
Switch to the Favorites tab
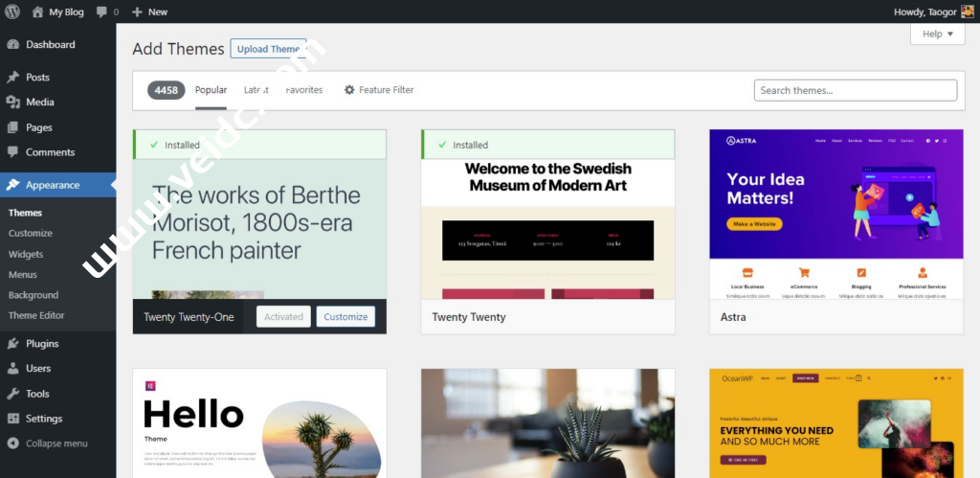[x=303, y=90]
